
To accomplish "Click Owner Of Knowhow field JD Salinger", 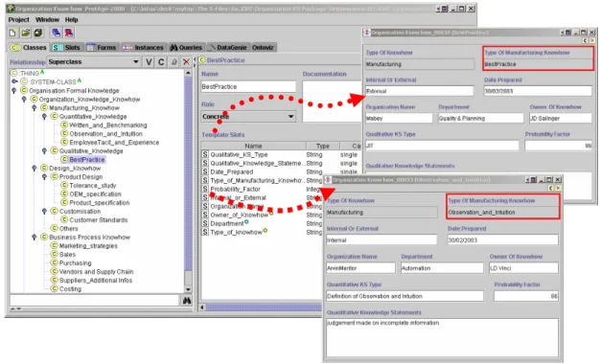I will [561, 119].
